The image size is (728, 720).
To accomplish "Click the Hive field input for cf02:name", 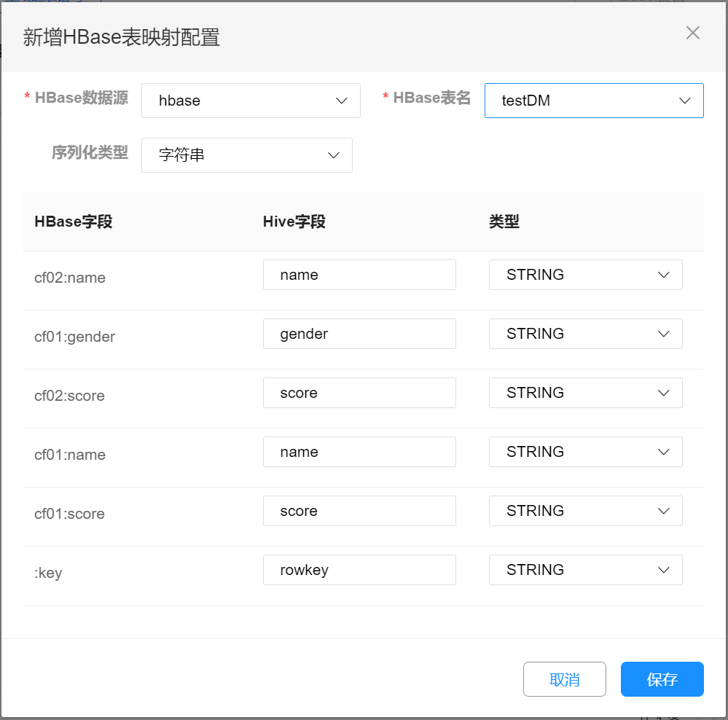I will click(359, 275).
